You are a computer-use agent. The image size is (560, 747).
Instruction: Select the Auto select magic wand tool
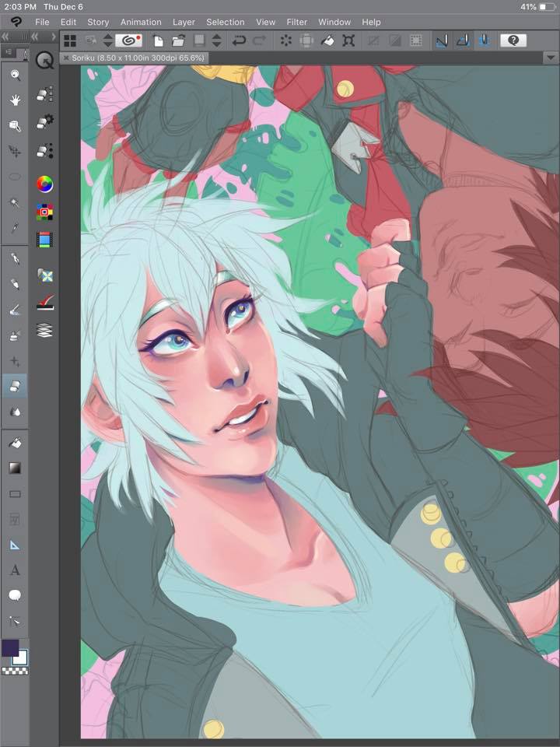click(x=15, y=202)
